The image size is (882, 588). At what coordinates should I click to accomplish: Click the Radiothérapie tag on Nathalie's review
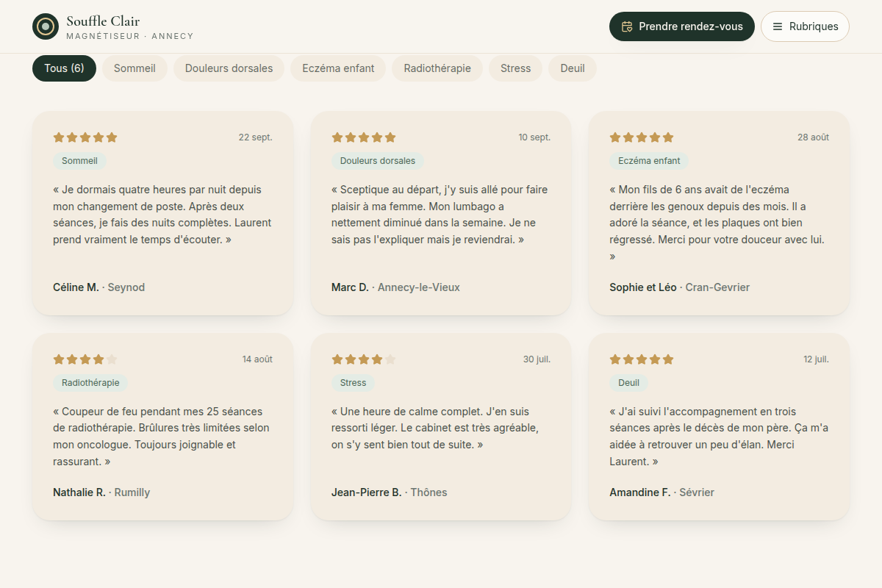pos(90,383)
